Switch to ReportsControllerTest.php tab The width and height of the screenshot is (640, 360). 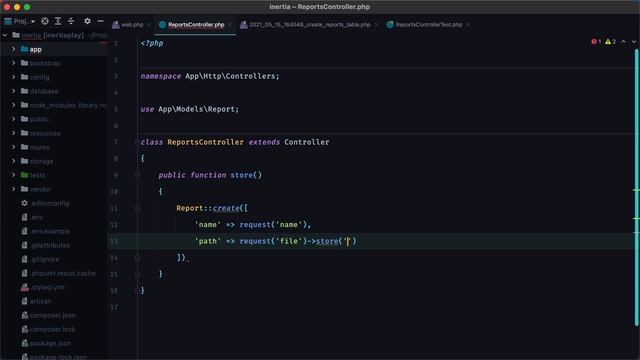tap(429, 24)
